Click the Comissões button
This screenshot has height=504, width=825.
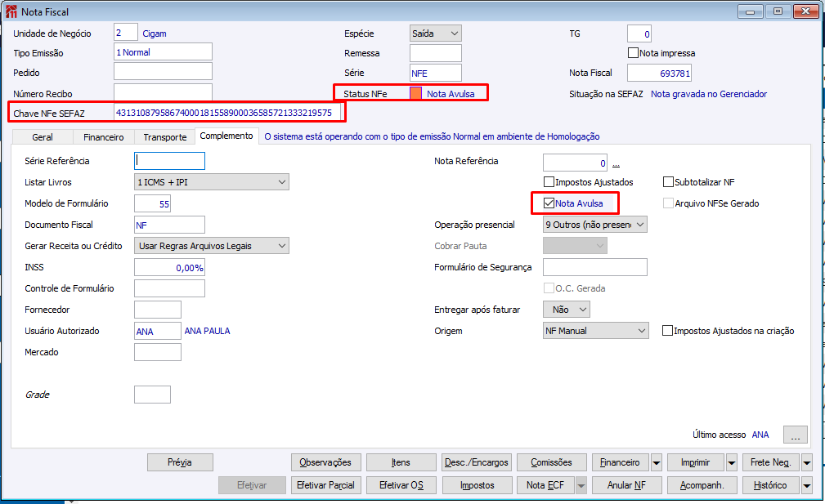coord(551,462)
